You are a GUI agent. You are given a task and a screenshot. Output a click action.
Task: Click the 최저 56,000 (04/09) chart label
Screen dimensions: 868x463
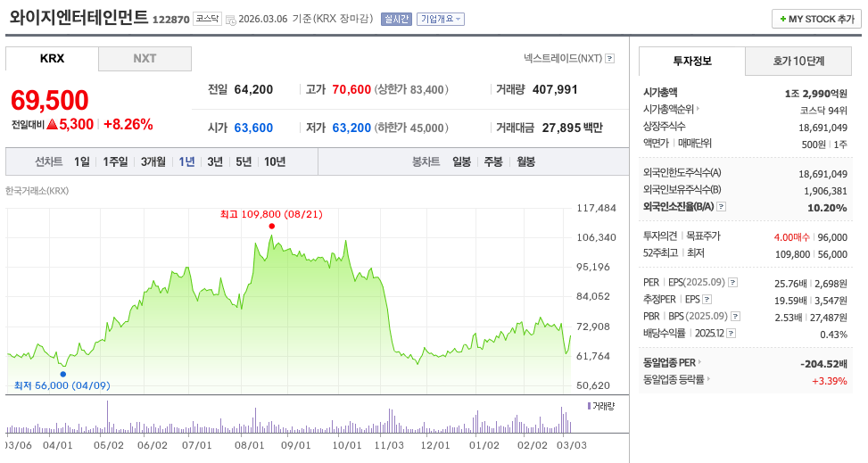62,385
